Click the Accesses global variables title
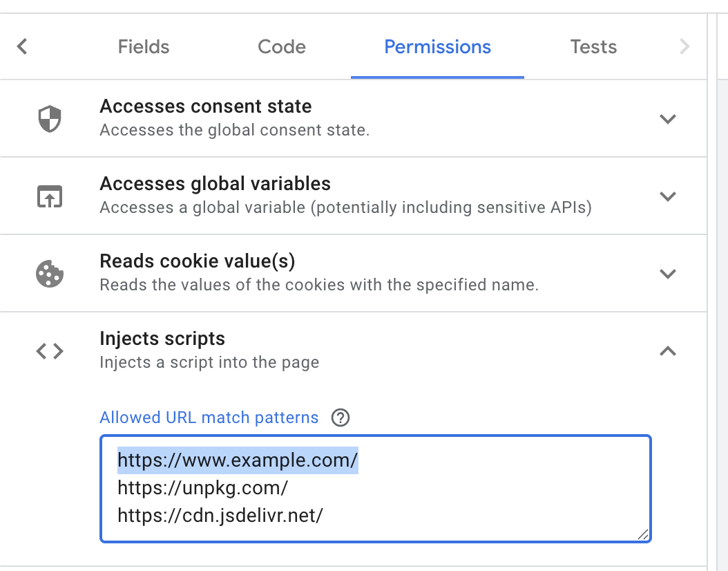The image size is (728, 571). pos(215,184)
